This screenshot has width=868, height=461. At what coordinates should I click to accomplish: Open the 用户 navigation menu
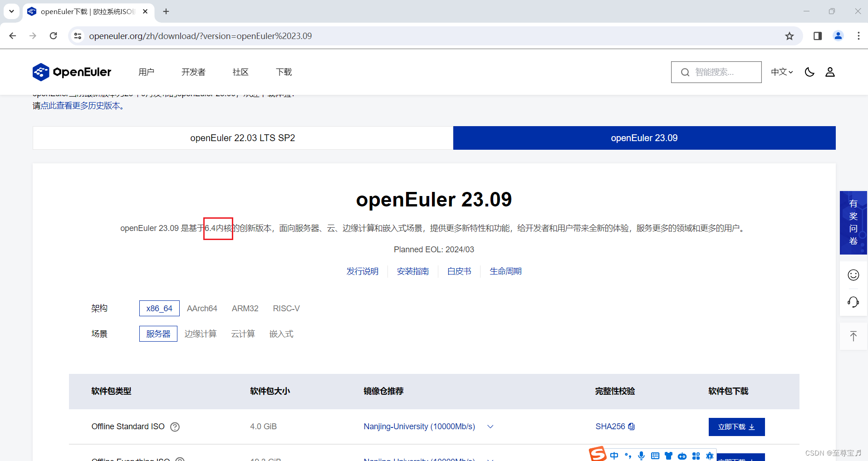pos(146,72)
